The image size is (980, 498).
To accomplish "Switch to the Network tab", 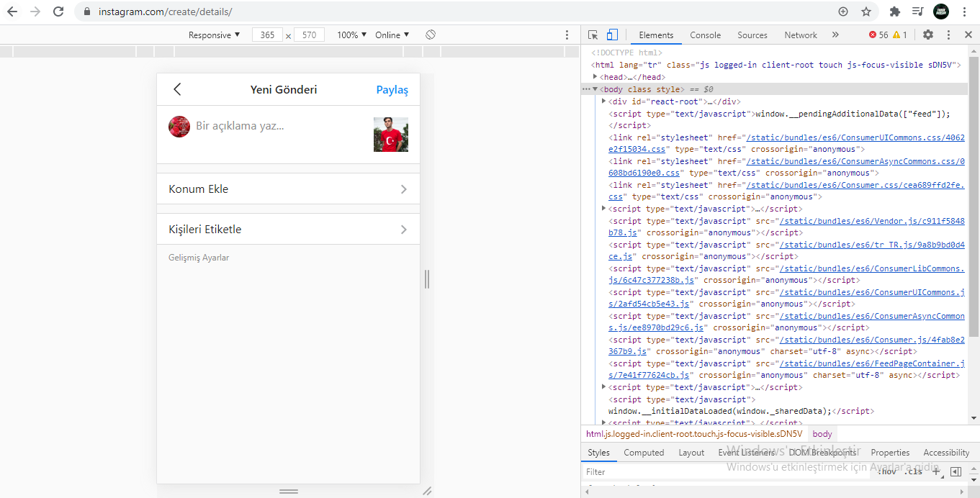I will pos(801,35).
